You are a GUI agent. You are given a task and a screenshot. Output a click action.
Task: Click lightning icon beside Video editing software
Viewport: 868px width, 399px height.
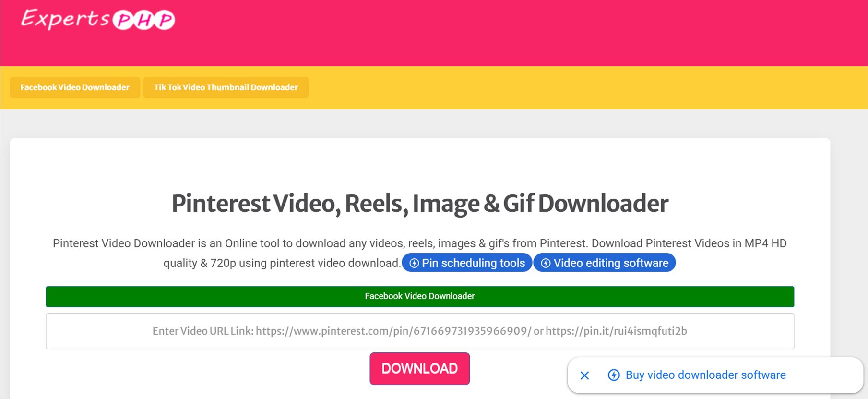click(x=546, y=263)
